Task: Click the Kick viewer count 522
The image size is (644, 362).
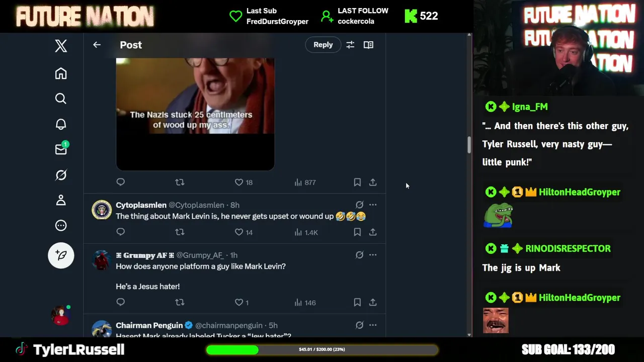Action: [422, 16]
